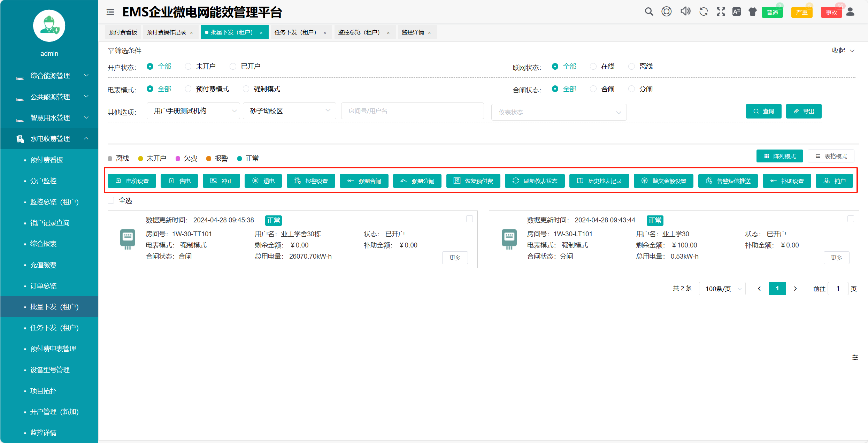868x443 pixels.
Task: Click the red 事故 alarm badge
Action: pyautogui.click(x=831, y=13)
